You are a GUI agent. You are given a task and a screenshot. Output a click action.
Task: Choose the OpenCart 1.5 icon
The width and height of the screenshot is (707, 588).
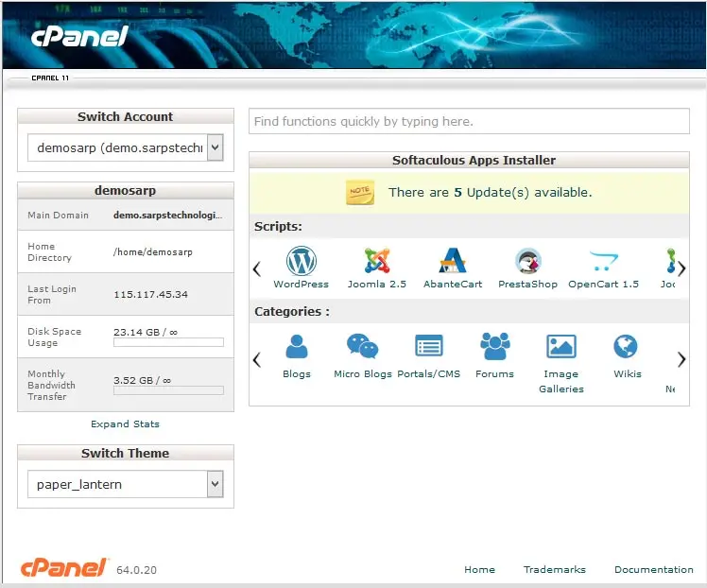pos(603,262)
